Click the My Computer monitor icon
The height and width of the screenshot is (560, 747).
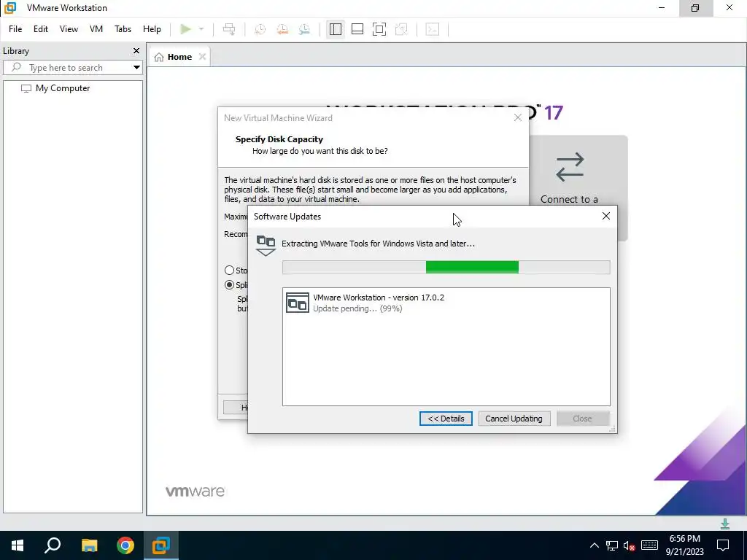click(26, 88)
